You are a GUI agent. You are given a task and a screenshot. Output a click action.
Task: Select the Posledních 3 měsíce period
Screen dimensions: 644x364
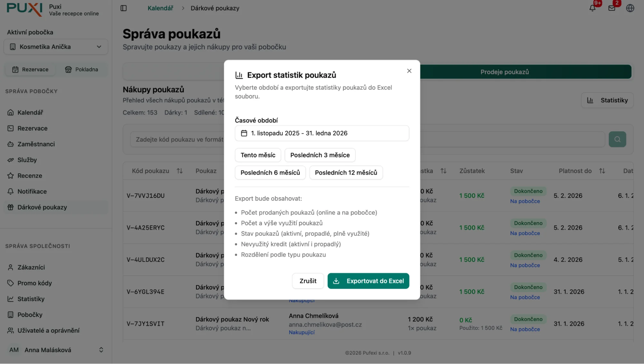(320, 155)
